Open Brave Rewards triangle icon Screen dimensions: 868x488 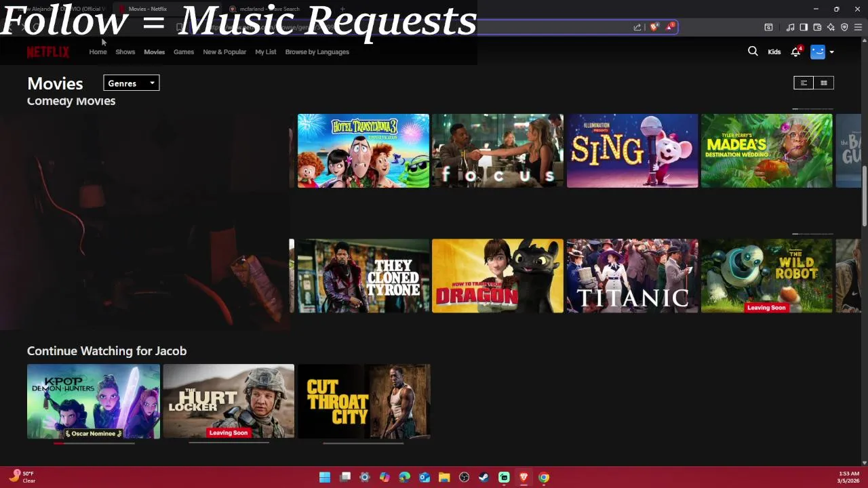(x=670, y=27)
